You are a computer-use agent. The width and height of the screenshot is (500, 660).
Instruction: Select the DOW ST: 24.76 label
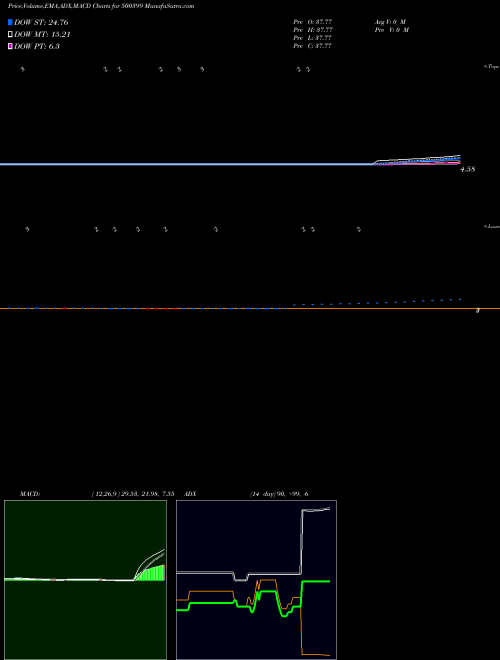point(41,22)
